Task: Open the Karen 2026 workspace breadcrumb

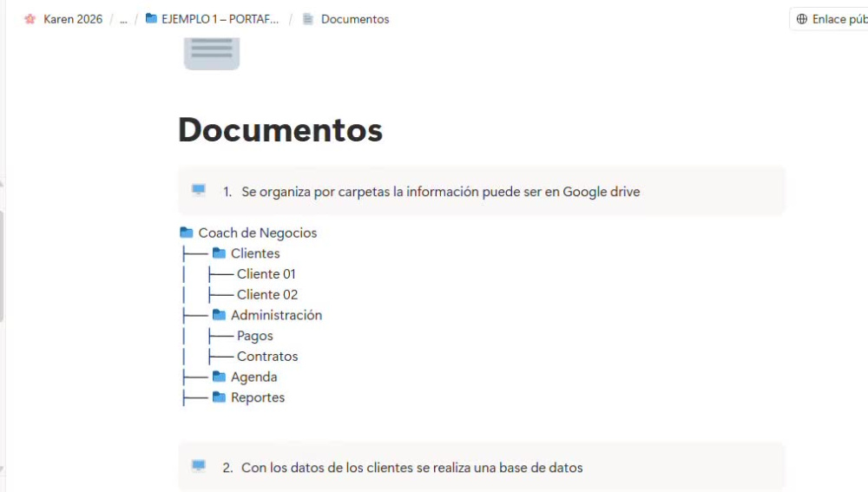Action: click(73, 19)
